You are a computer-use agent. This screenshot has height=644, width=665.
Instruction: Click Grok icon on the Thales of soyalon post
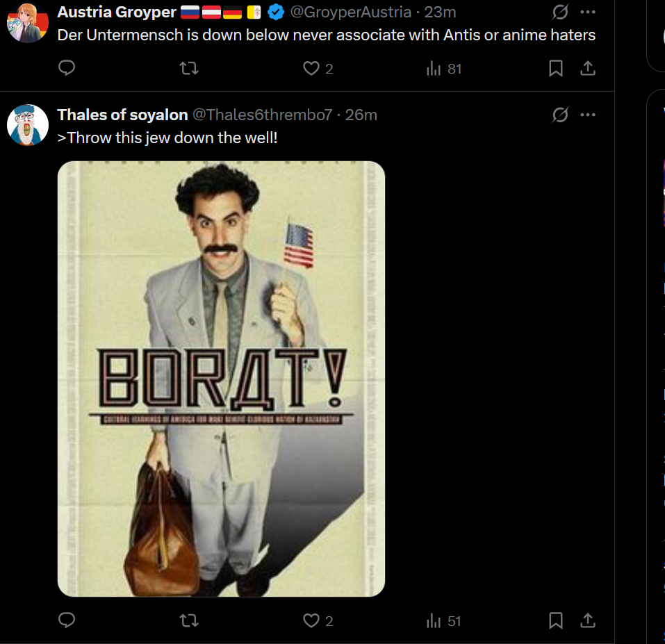coord(559,115)
